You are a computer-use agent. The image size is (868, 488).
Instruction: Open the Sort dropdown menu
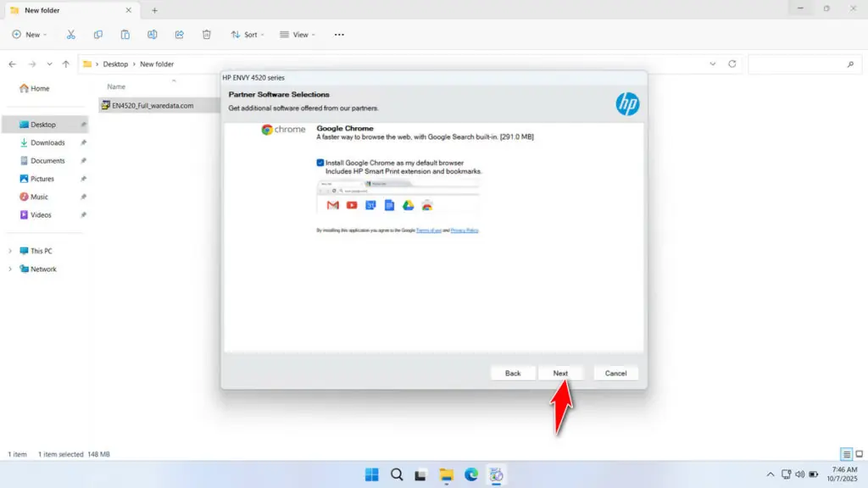(248, 35)
